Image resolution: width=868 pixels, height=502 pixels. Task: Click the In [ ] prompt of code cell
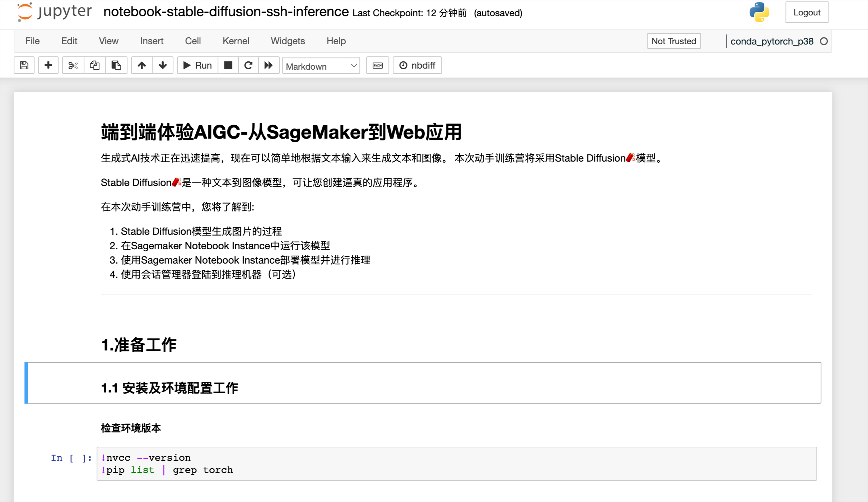click(71, 458)
